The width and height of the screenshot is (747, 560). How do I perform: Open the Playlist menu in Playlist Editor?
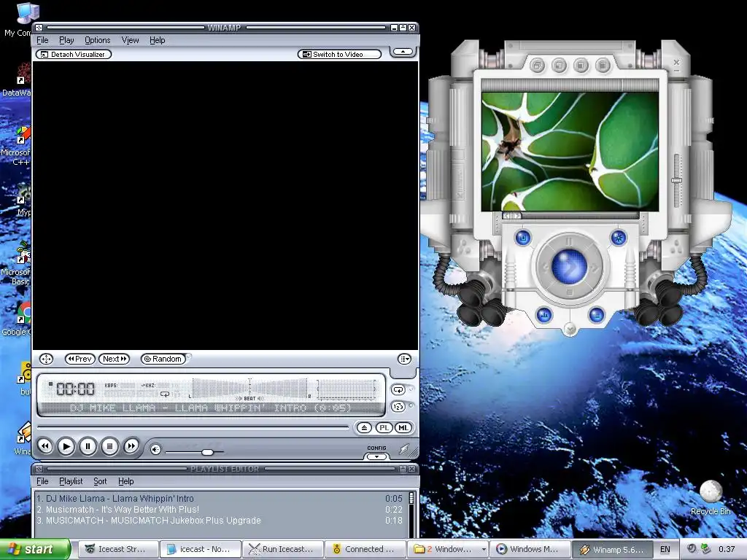coord(71,481)
